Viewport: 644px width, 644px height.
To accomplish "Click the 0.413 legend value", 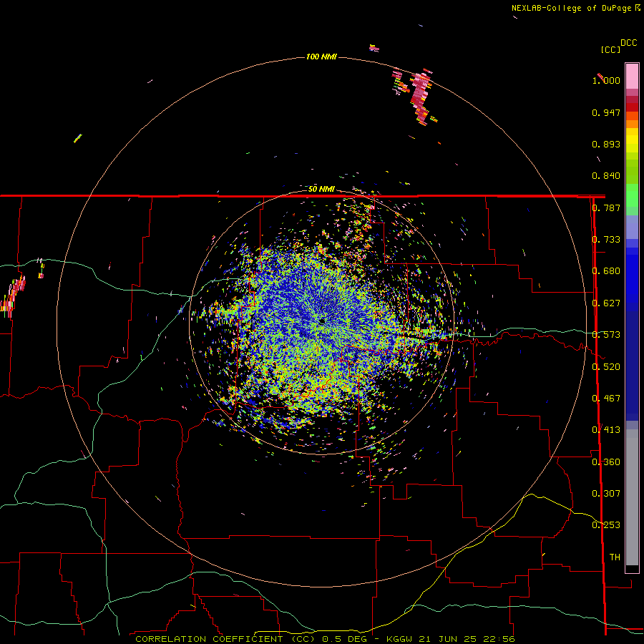I will [x=606, y=430].
